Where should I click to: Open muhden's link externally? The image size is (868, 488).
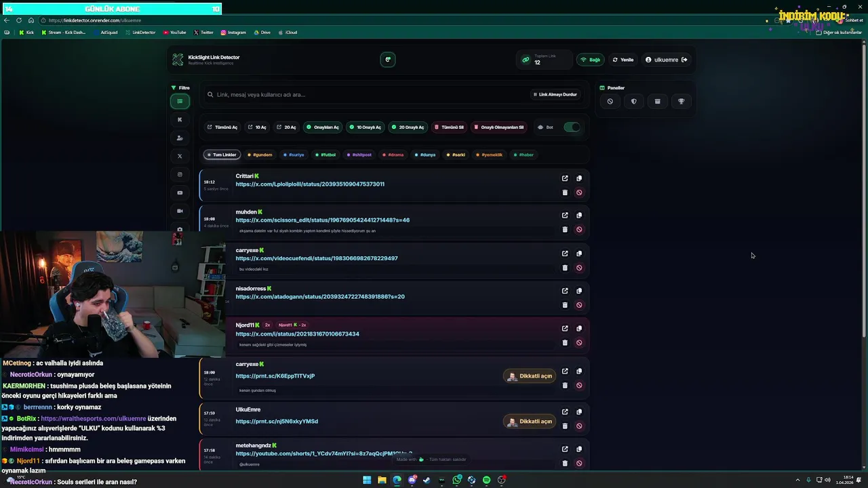tap(565, 216)
